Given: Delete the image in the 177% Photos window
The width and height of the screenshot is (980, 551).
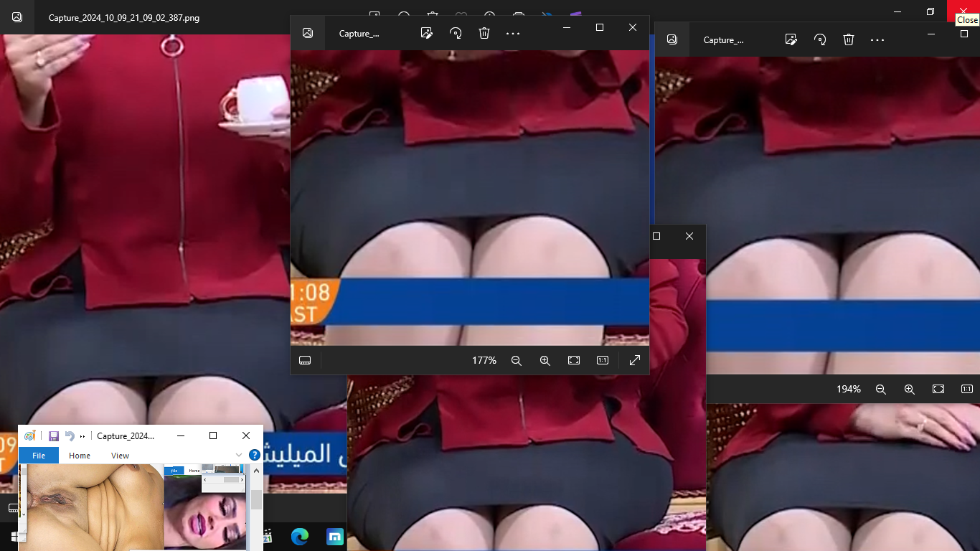Looking at the screenshot, I should click(484, 33).
